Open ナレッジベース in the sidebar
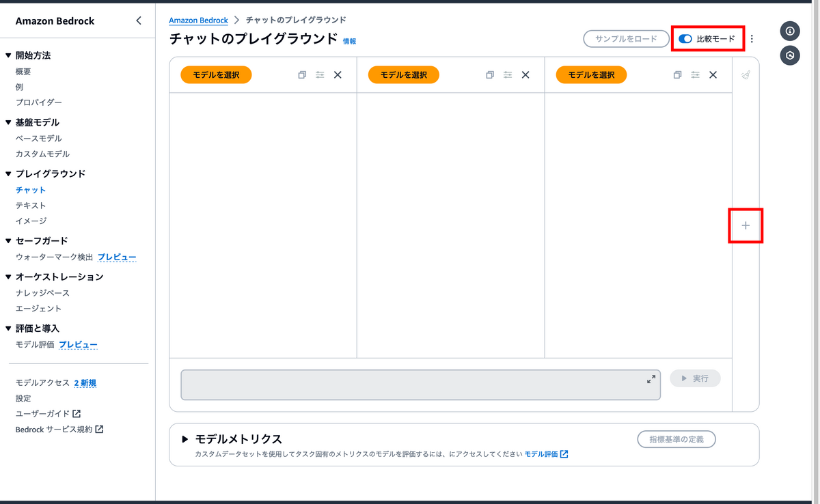 coord(42,292)
